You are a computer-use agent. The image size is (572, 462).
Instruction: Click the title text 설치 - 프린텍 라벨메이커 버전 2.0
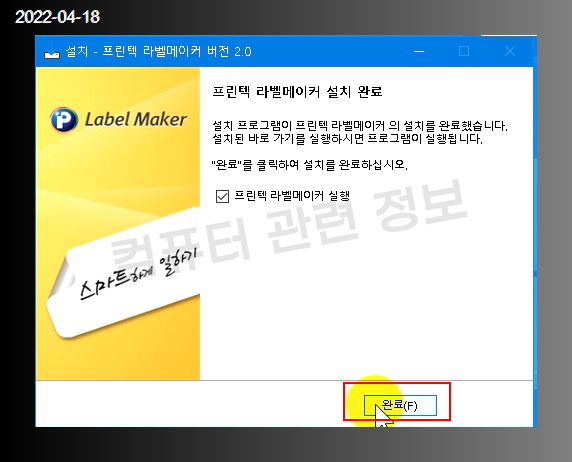pos(158,51)
